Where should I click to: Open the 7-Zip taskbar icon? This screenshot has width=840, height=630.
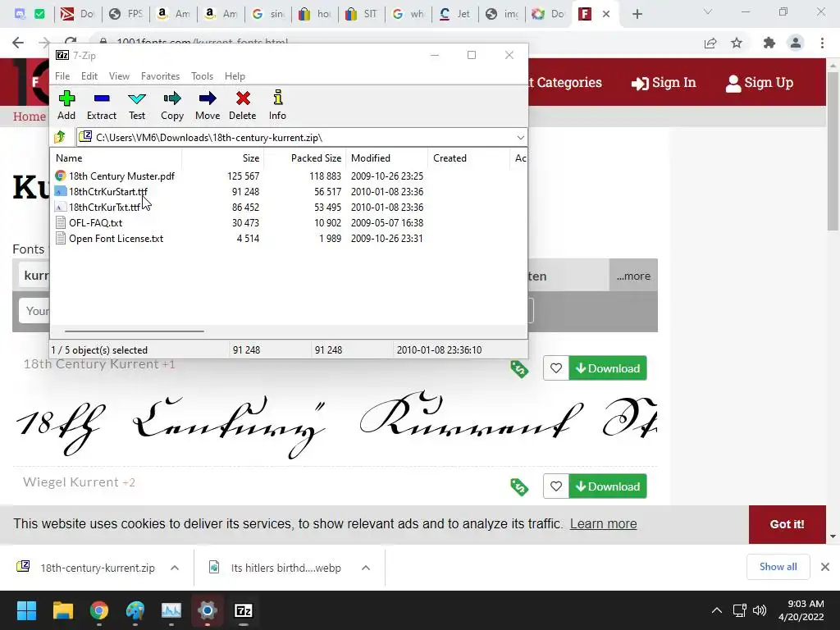(243, 610)
